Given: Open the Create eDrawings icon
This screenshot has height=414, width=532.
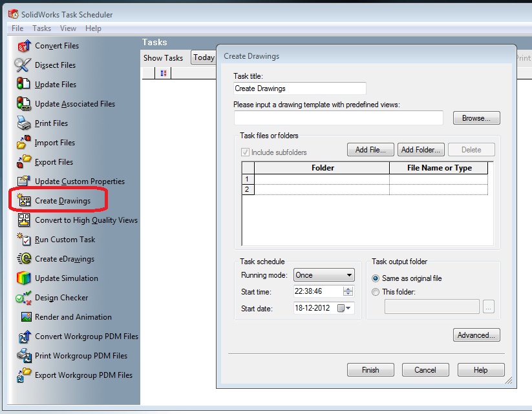Looking at the screenshot, I should coord(24,258).
